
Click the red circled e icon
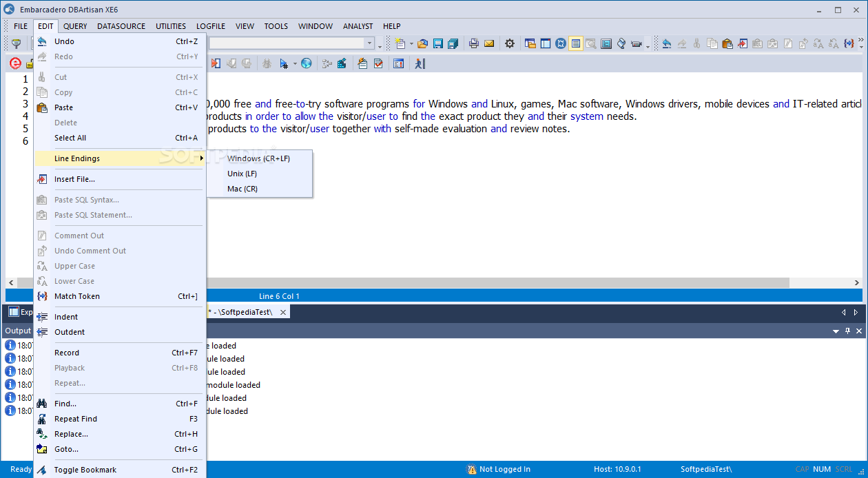tap(15, 63)
